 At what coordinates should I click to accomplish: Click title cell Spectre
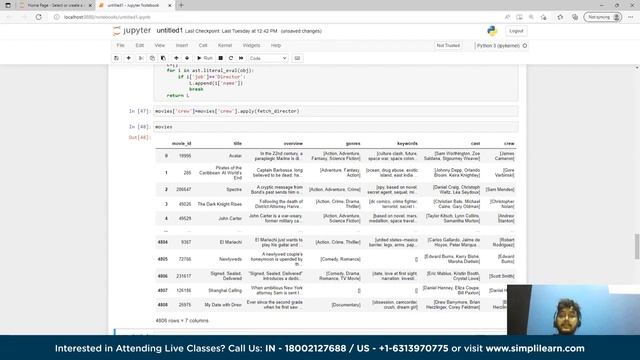(234, 190)
